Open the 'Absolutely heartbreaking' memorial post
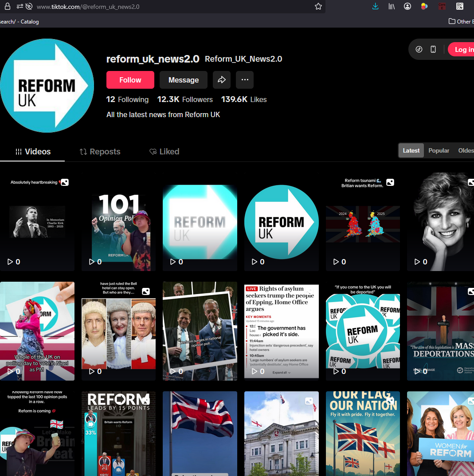Image resolution: width=474 pixels, height=476 pixels. pos(37,222)
